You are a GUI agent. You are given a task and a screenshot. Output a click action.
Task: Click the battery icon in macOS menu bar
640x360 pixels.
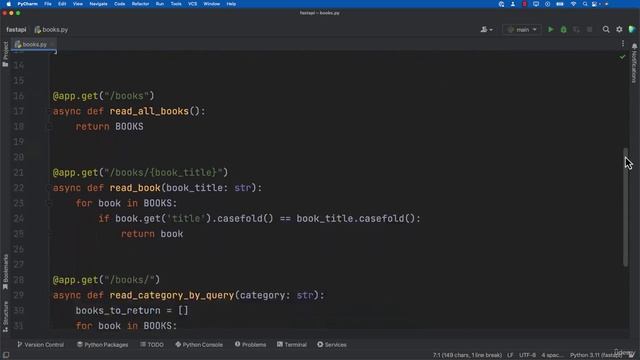[560, 4]
